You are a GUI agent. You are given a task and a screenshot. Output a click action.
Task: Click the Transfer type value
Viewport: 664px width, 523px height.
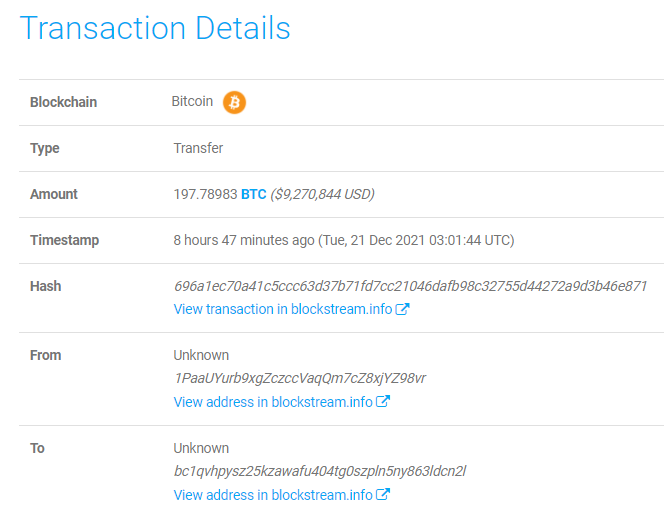pos(198,148)
